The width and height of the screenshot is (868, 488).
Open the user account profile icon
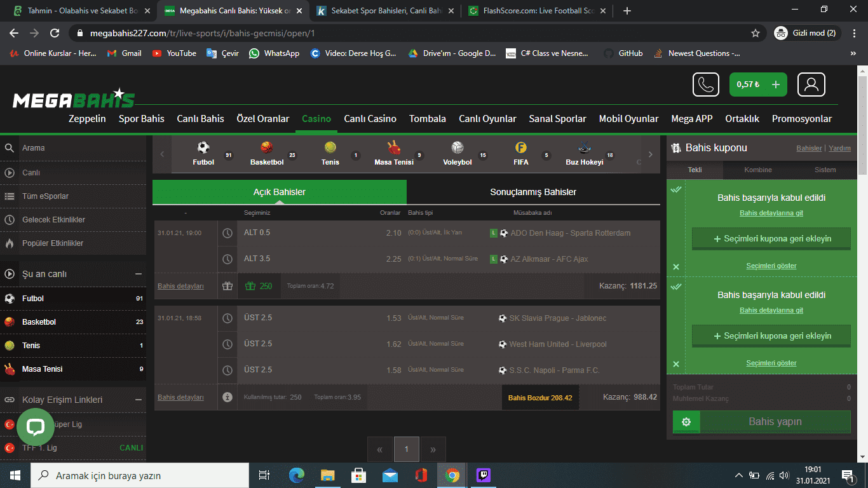pos(811,85)
